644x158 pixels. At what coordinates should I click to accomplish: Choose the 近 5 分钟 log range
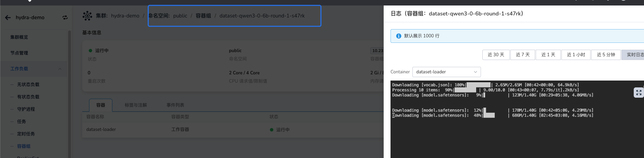606,55
